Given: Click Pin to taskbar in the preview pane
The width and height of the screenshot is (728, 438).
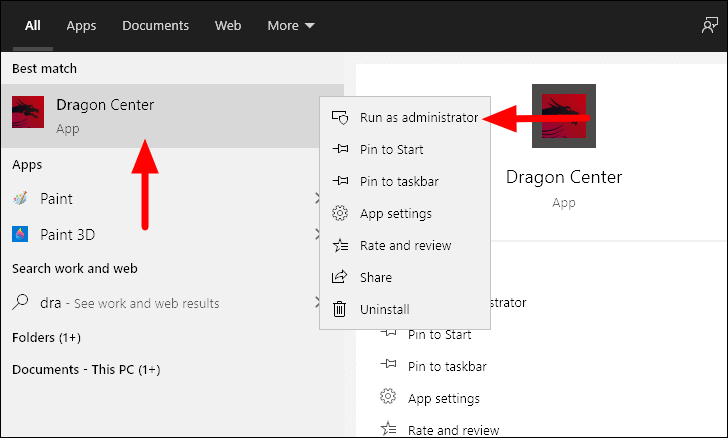Looking at the screenshot, I should [447, 366].
